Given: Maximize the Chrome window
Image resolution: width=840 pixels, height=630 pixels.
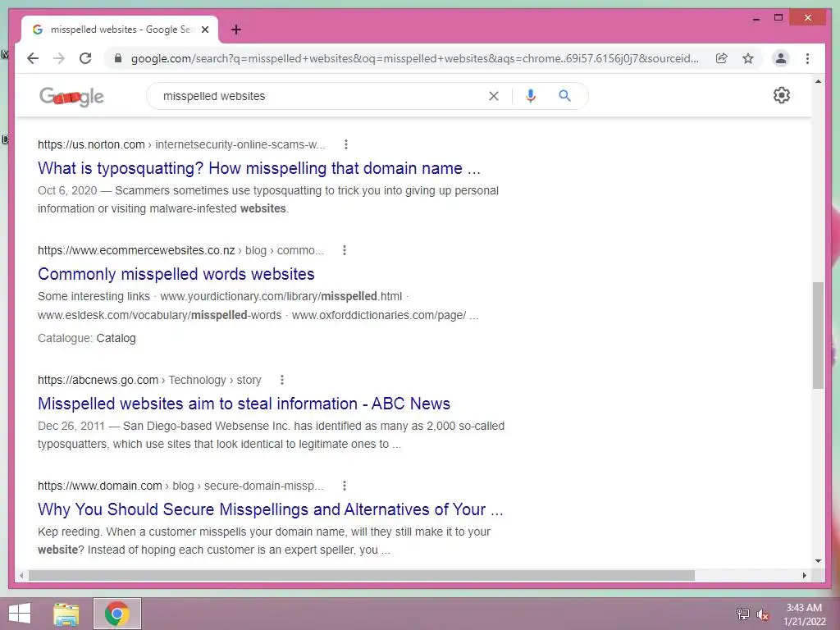Looking at the screenshot, I should click(778, 18).
